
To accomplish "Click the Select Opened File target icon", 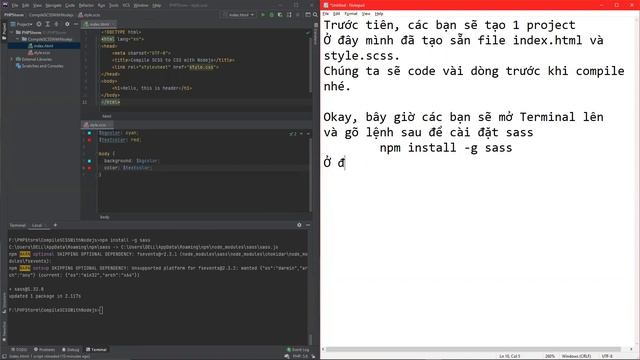I will click(x=39, y=24).
